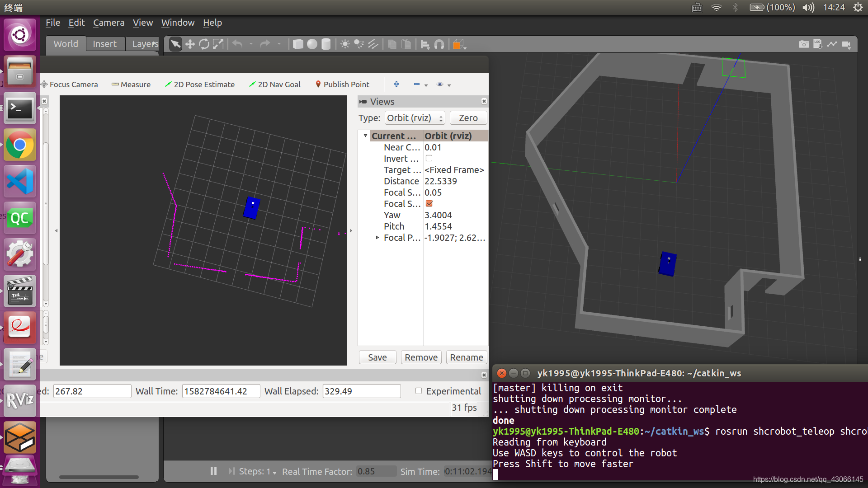
Task: Open the view Type Orbit dropdown
Action: tap(415, 118)
